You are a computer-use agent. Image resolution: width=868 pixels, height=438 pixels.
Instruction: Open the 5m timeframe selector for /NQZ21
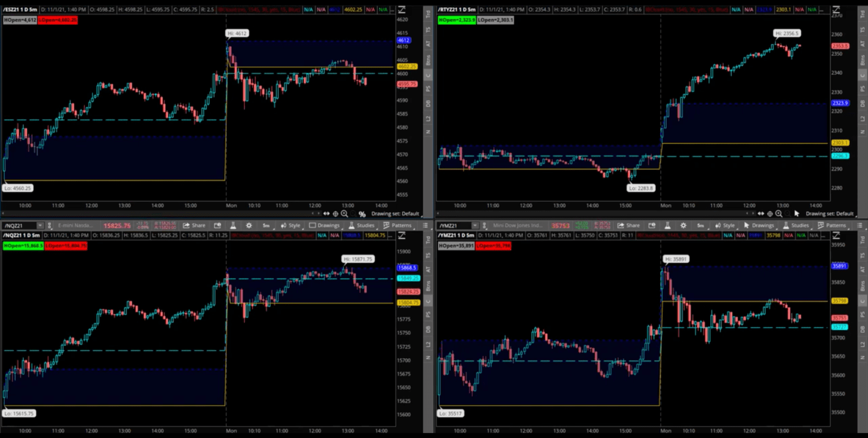point(266,225)
